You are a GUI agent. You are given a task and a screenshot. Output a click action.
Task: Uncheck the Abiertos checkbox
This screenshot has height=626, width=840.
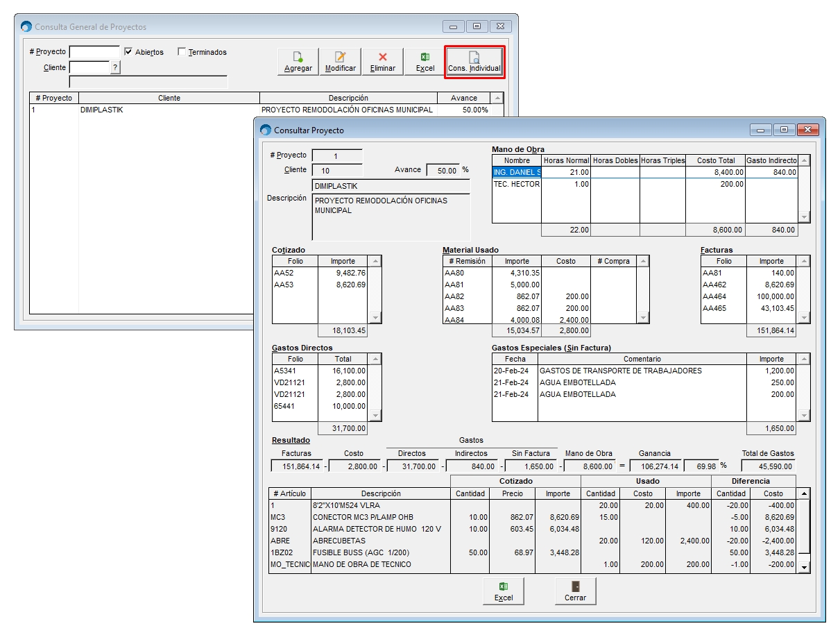(128, 52)
